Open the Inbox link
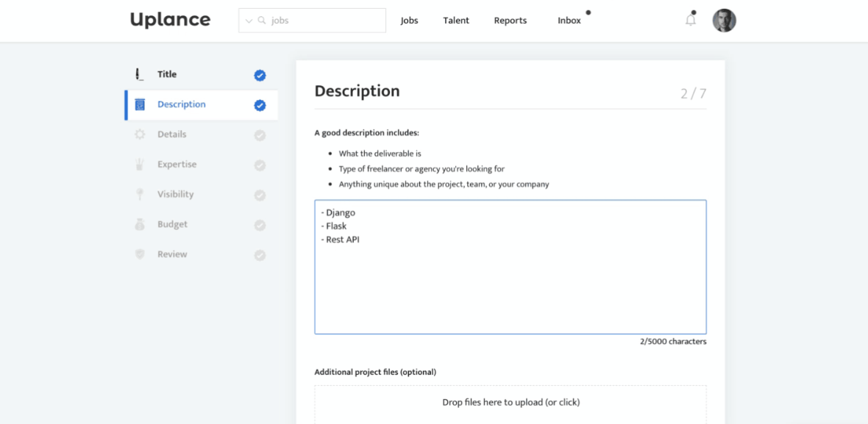 pyautogui.click(x=569, y=21)
